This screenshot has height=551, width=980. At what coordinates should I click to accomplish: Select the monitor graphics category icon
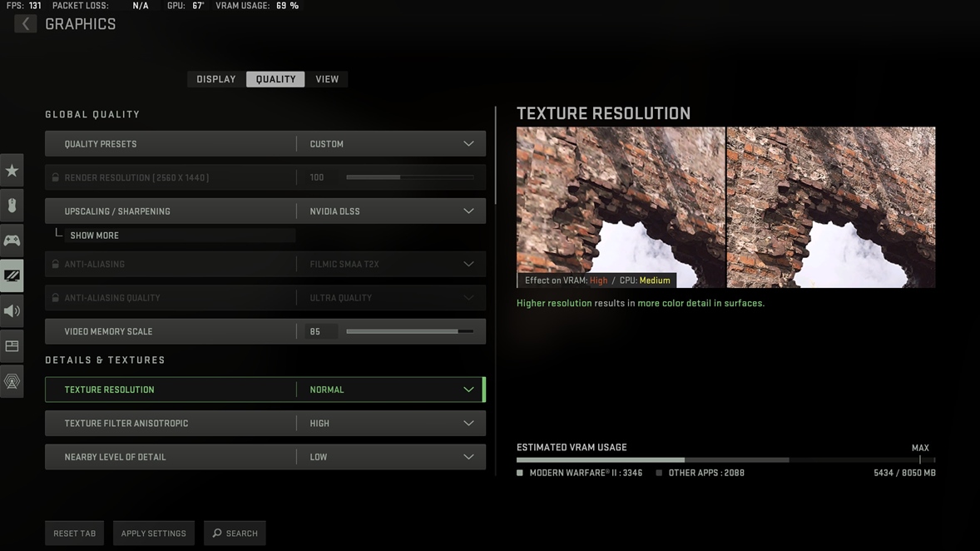coord(12,275)
